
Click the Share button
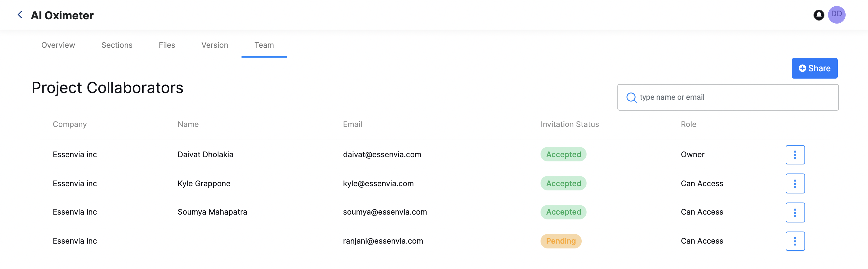click(x=814, y=68)
